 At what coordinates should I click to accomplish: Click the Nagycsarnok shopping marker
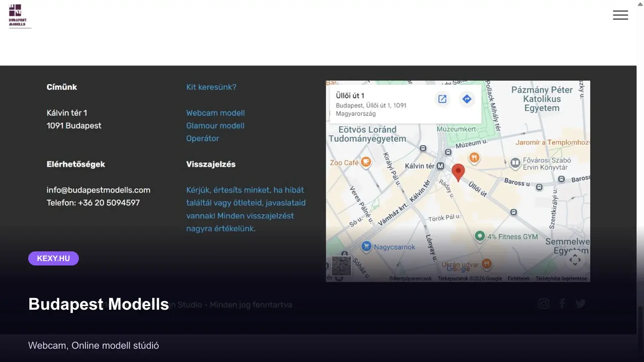click(366, 246)
